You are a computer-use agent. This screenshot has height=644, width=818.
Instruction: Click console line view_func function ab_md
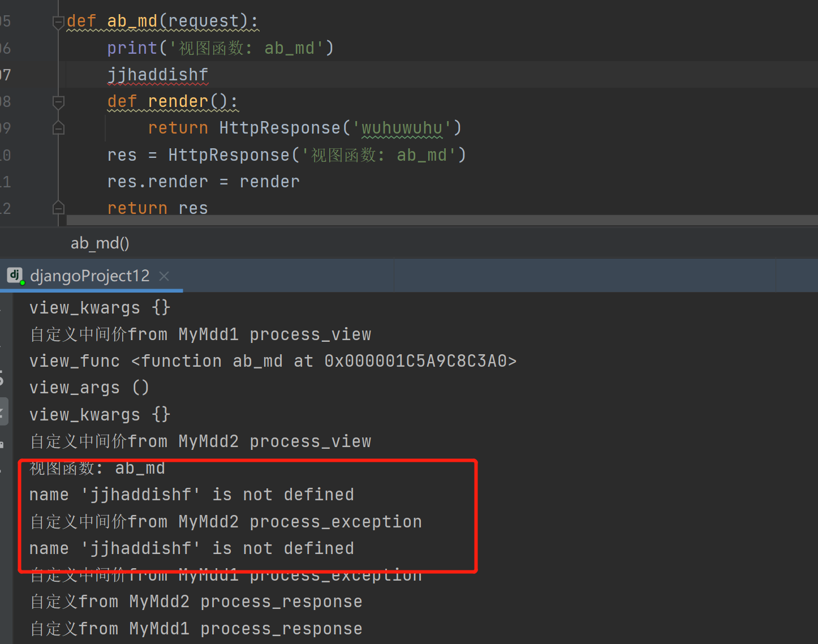coord(273,361)
